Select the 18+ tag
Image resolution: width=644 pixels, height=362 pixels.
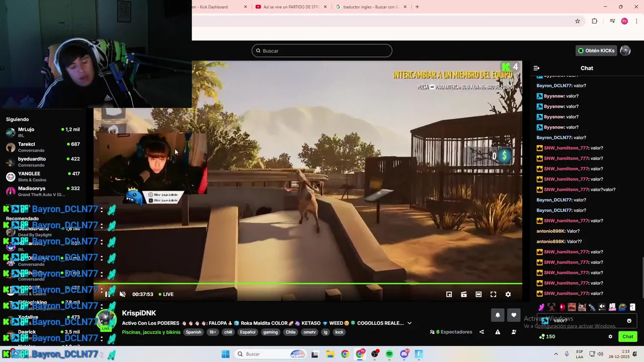pos(213,332)
